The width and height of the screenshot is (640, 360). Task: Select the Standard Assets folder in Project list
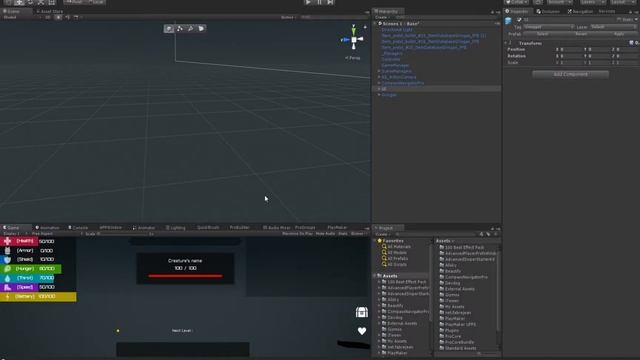tap(460, 348)
